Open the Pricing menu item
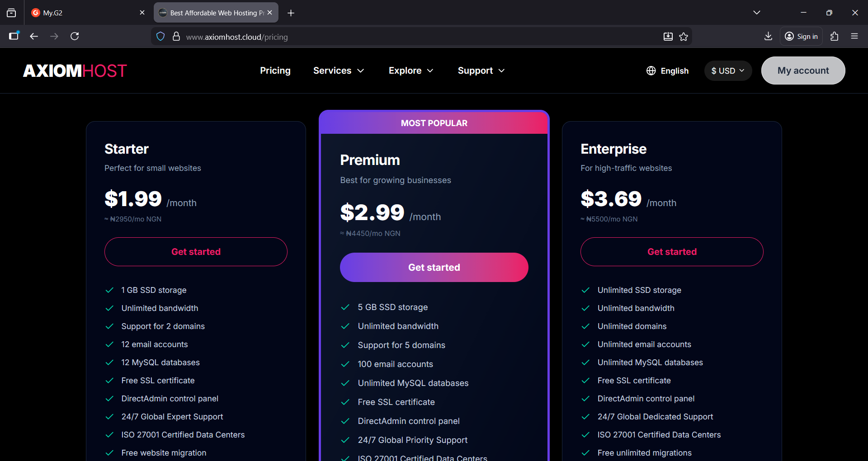The height and width of the screenshot is (461, 868). (275, 71)
